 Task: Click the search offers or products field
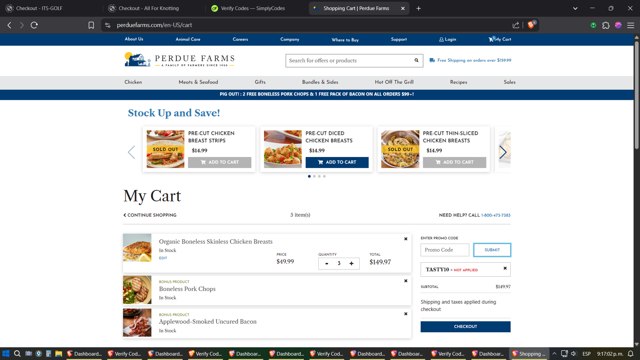tap(349, 60)
